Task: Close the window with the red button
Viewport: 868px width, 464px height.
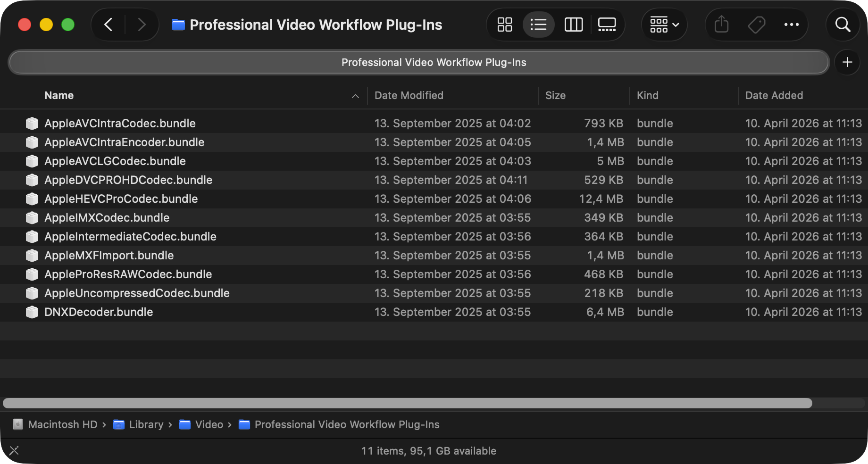Action: coord(25,25)
